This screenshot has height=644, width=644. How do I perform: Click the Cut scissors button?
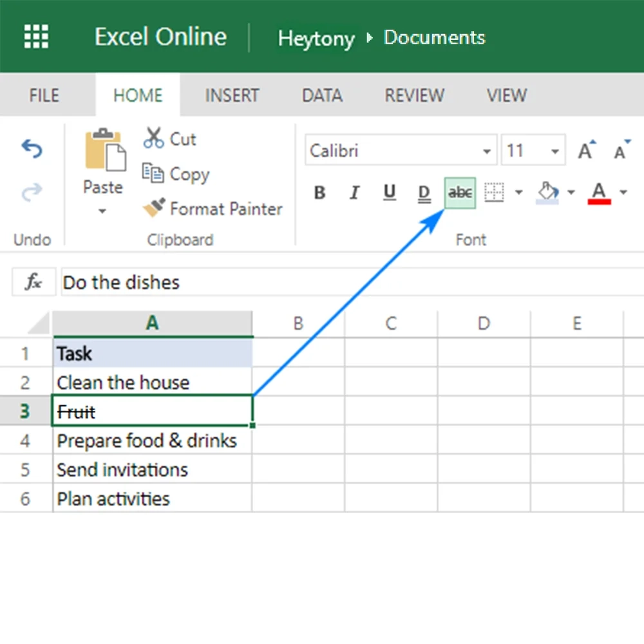170,138
